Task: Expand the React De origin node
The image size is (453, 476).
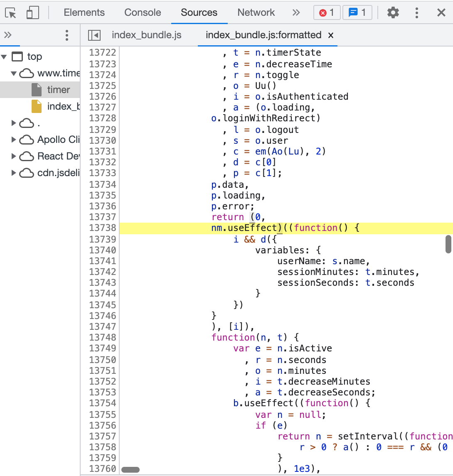Action: (14, 156)
